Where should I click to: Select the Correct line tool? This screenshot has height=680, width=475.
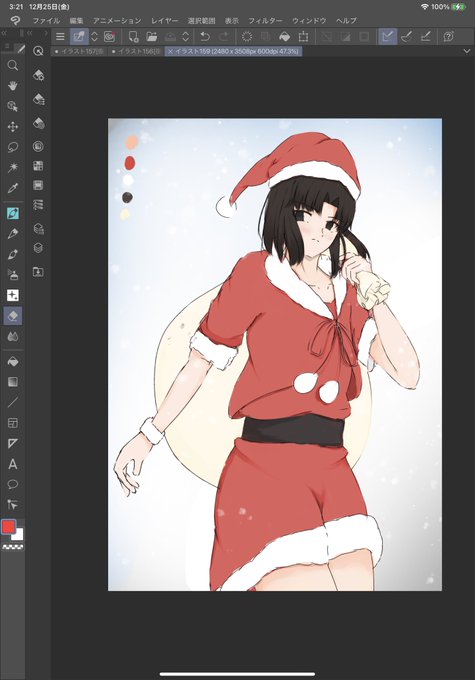13,504
